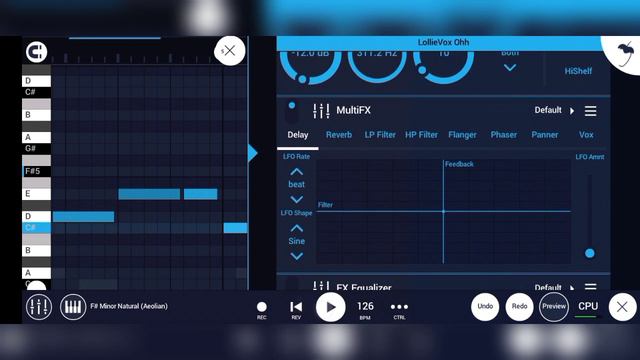Select the F# Minor Natural (Aeolian) scale label
This screenshot has width=640, height=360.
click(x=129, y=306)
